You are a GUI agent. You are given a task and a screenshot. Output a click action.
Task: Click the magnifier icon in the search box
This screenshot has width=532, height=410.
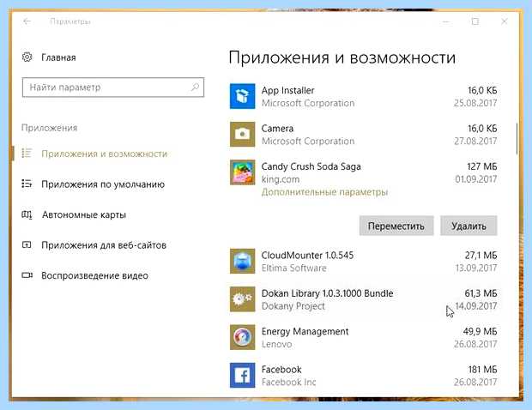195,87
